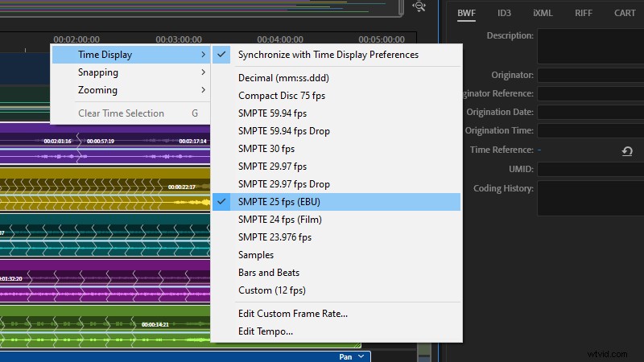Select SMPTE 30 fps format

click(x=336, y=149)
